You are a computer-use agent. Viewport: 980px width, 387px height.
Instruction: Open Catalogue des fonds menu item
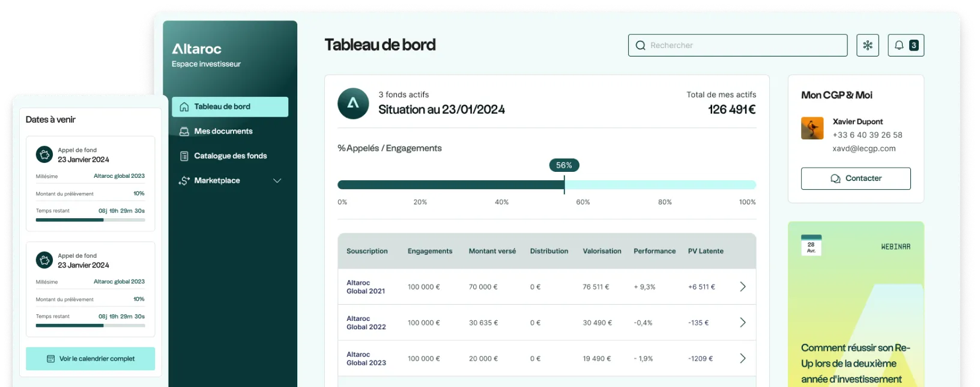(x=230, y=156)
